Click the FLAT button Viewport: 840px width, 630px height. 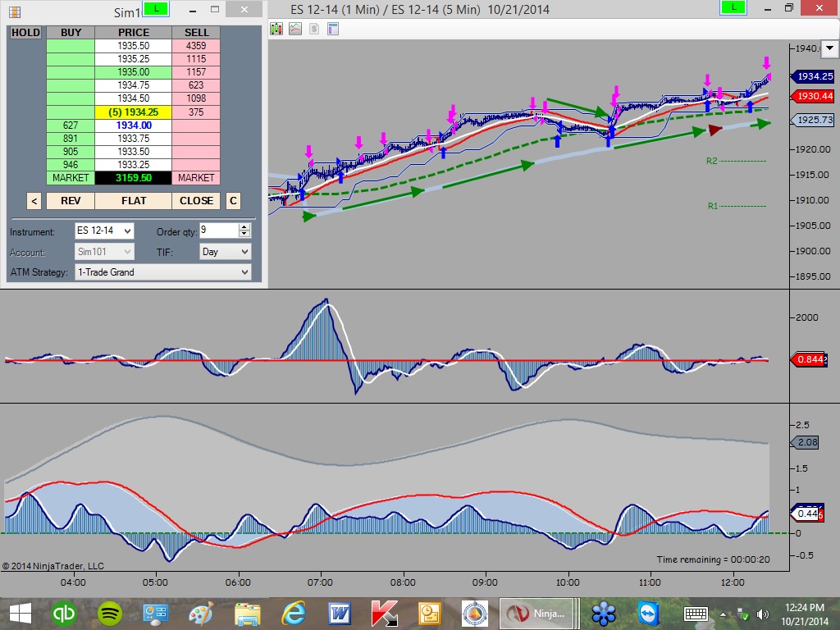(x=134, y=201)
